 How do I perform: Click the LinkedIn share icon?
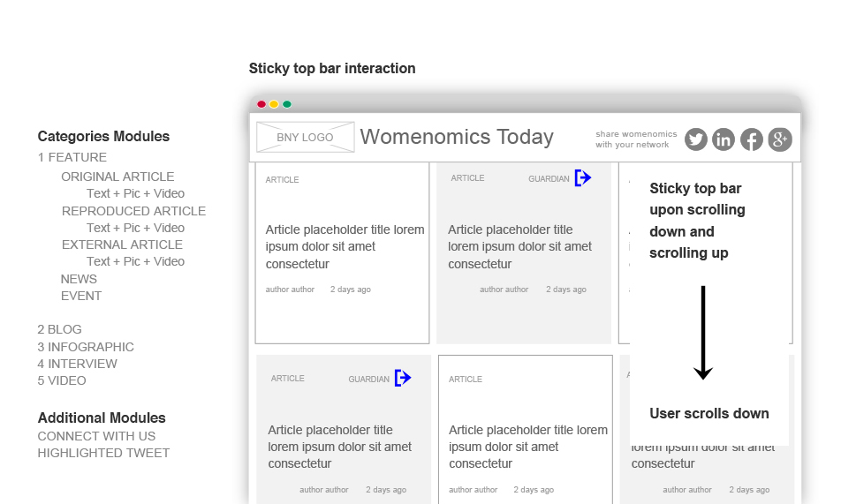point(724,139)
